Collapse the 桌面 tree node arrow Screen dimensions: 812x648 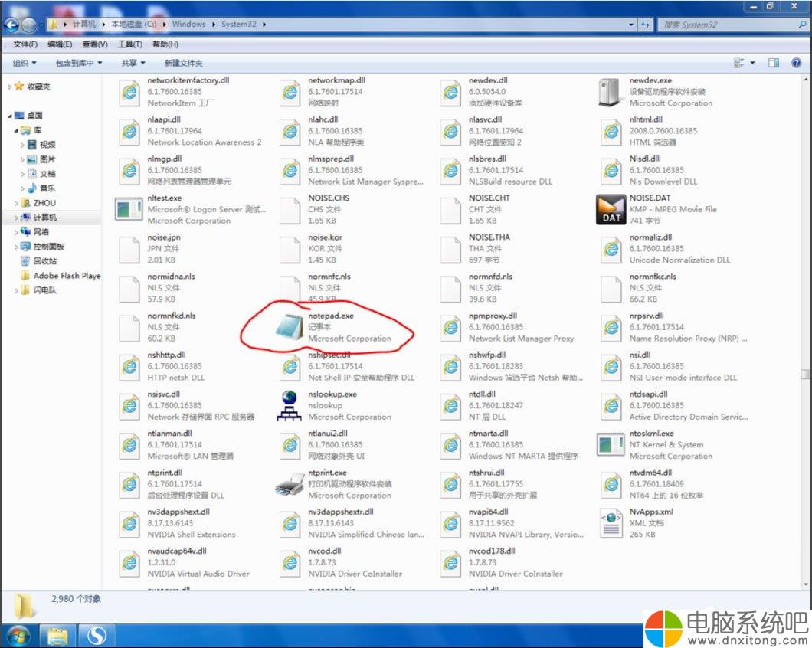tap(10, 116)
